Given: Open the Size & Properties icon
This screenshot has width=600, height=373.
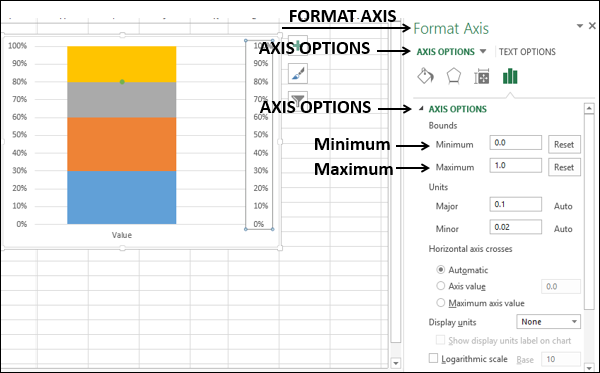Looking at the screenshot, I should (x=481, y=77).
